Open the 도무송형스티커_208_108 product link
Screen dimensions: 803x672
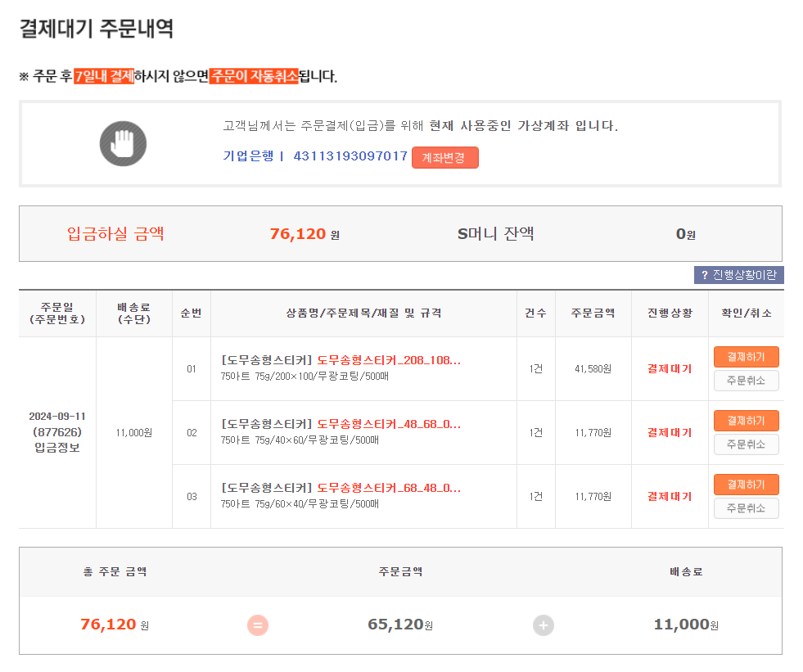(x=389, y=360)
